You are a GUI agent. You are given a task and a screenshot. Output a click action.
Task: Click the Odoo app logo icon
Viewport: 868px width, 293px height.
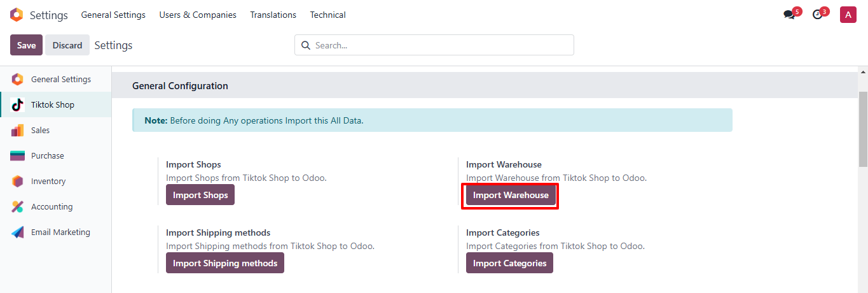click(x=17, y=15)
